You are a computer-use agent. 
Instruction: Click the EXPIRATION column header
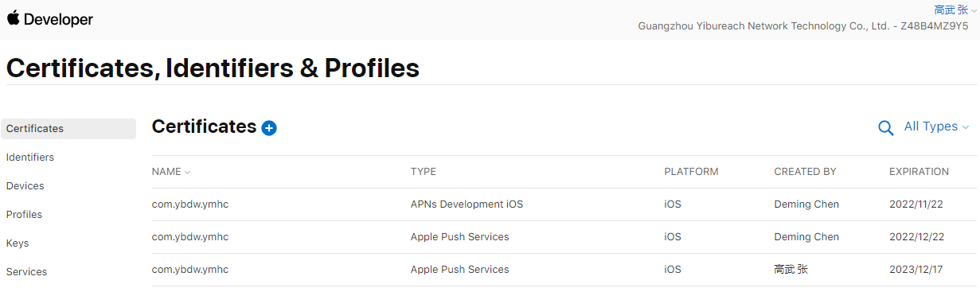pyautogui.click(x=919, y=172)
